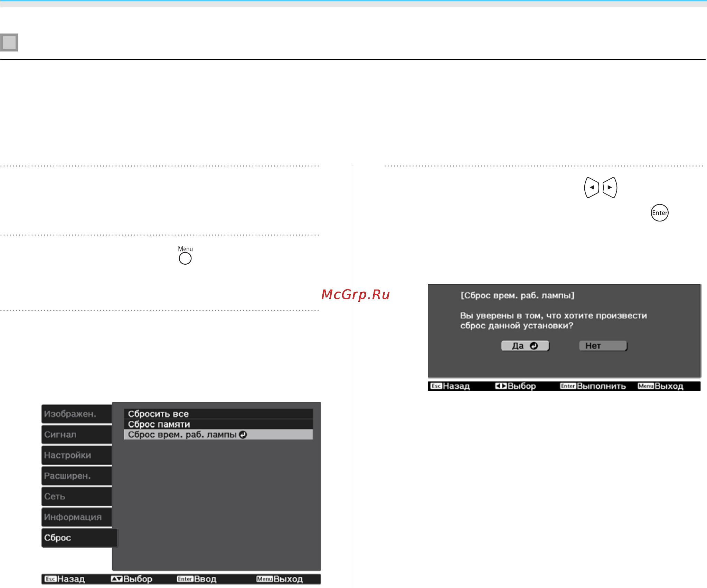Select the Сигнал menu tab
Screen dimensions: 707x588
(77, 435)
